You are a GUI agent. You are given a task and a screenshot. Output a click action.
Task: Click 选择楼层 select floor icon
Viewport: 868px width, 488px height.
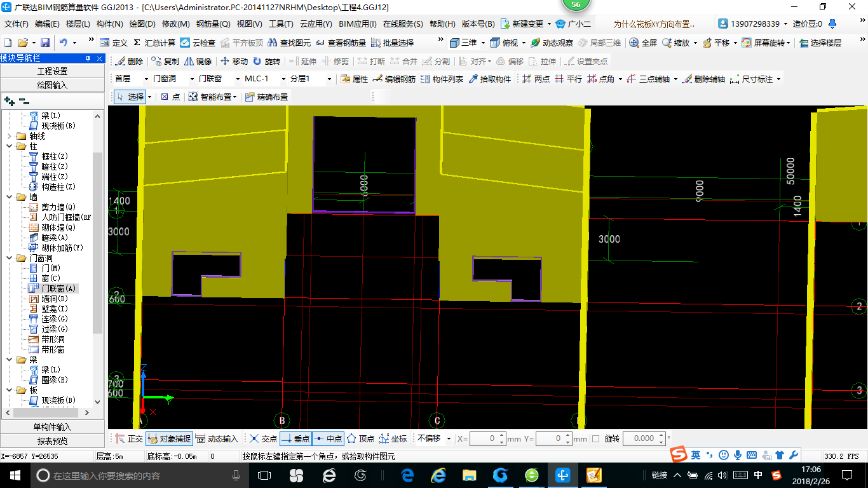820,43
